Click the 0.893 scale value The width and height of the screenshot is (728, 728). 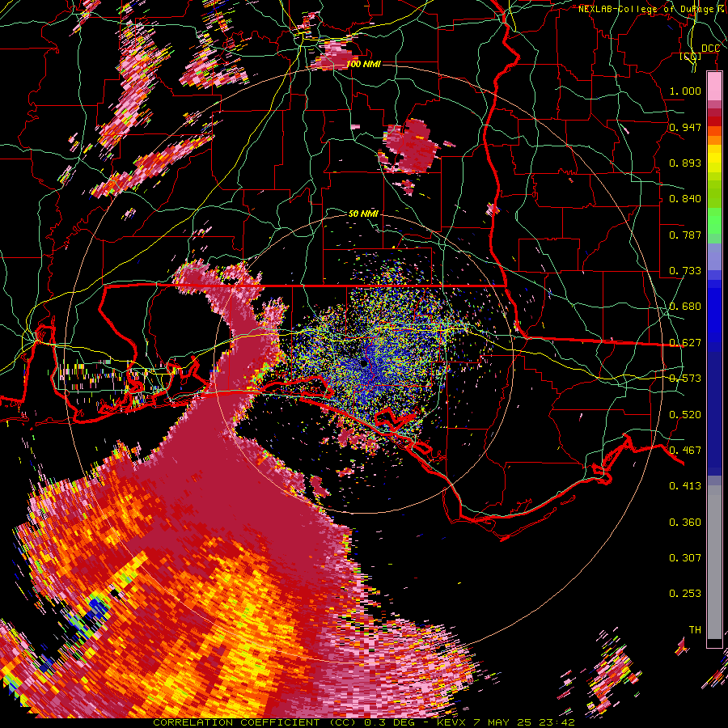pyautogui.click(x=685, y=163)
